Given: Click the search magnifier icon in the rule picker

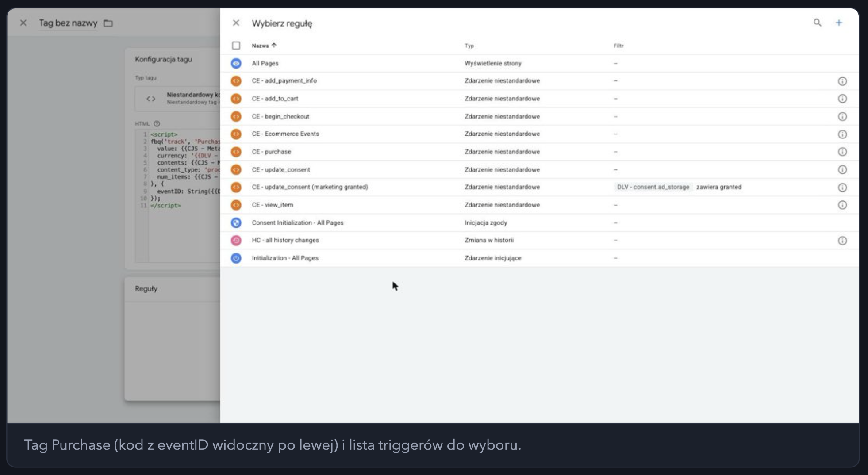Looking at the screenshot, I should click(817, 23).
